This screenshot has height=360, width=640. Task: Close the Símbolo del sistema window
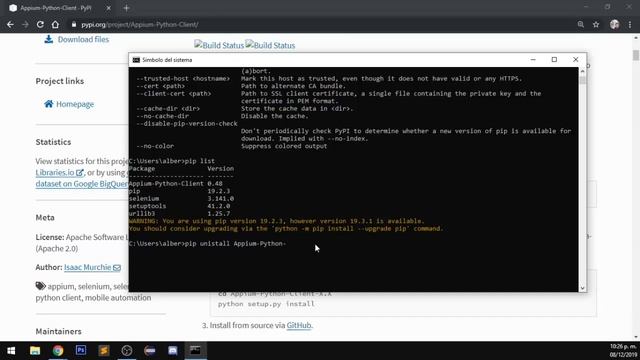(x=576, y=60)
